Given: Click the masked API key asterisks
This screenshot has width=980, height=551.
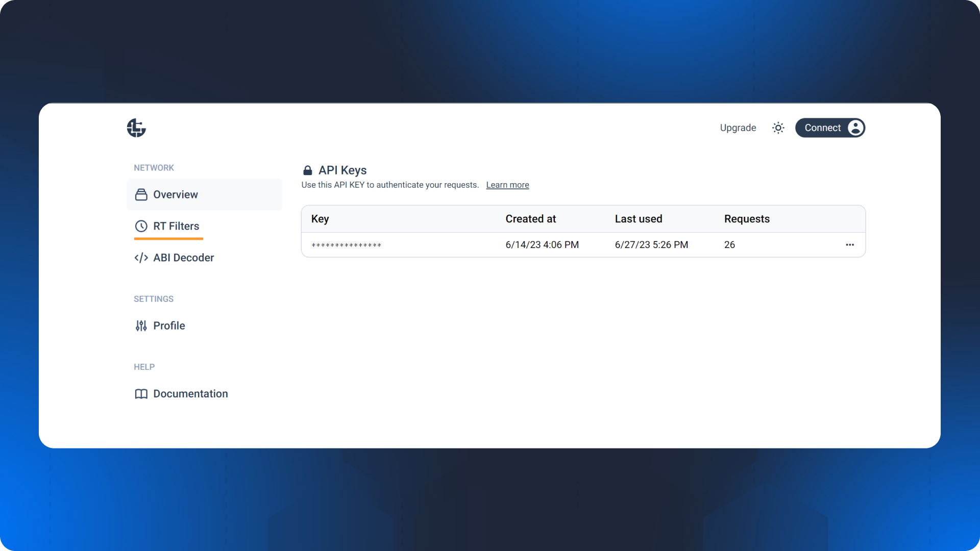Looking at the screenshot, I should pyautogui.click(x=347, y=245).
